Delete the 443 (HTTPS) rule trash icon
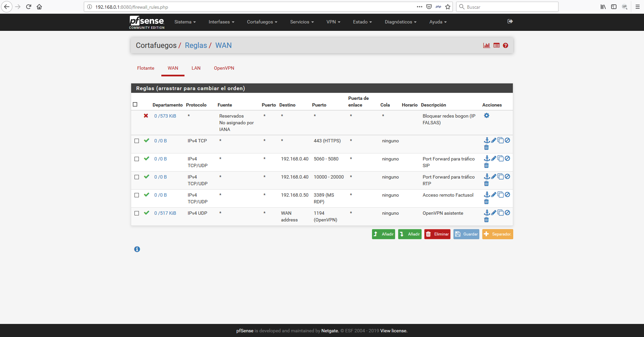 point(486,147)
